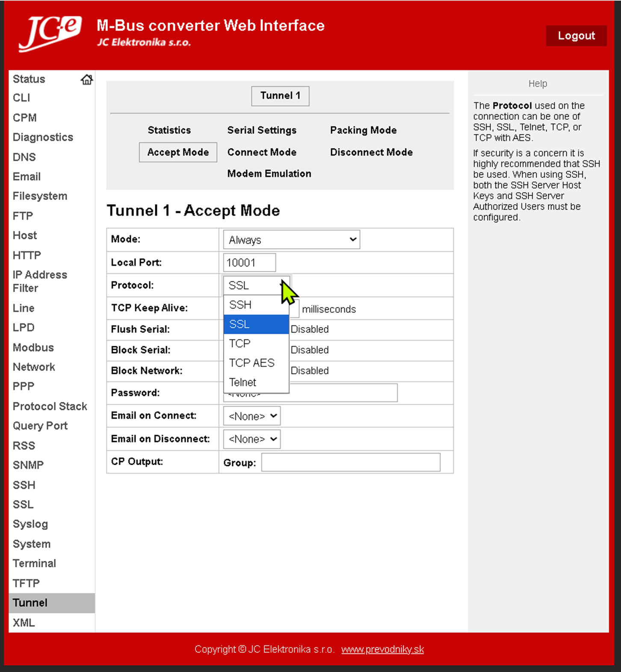Viewport: 621px width, 672px height.
Task: Open www.prevodniky.sk footer link
Action: [x=382, y=649]
